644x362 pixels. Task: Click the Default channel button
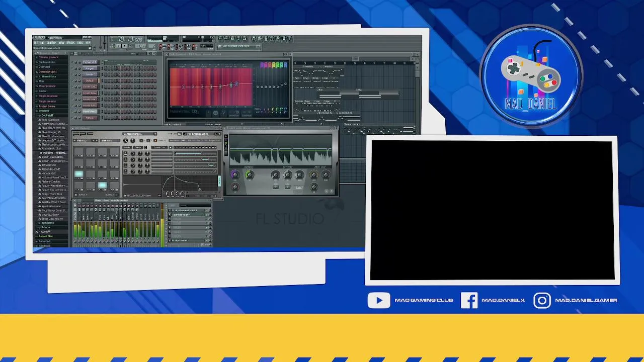point(90,81)
